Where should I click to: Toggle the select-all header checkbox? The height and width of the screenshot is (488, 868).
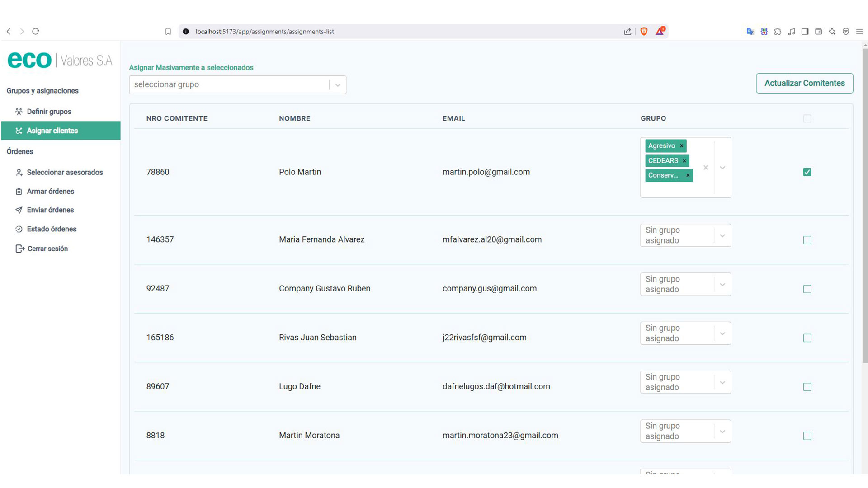point(807,118)
